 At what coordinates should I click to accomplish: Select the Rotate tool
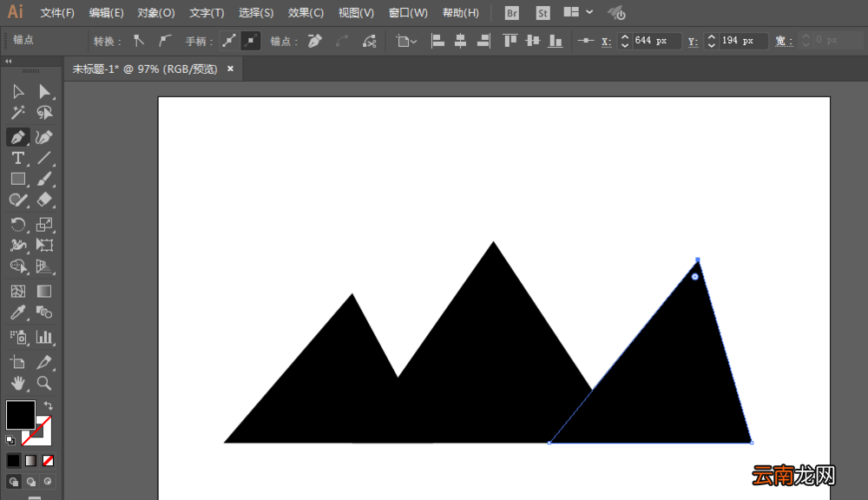click(17, 224)
